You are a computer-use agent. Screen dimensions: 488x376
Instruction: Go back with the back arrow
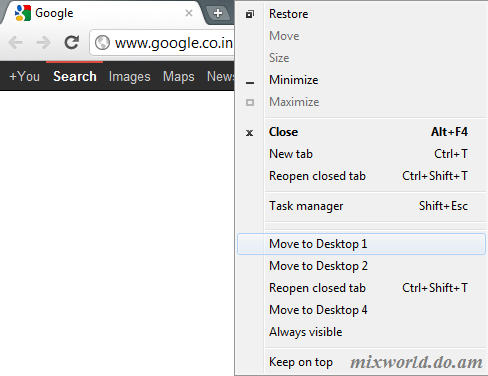pos(16,43)
